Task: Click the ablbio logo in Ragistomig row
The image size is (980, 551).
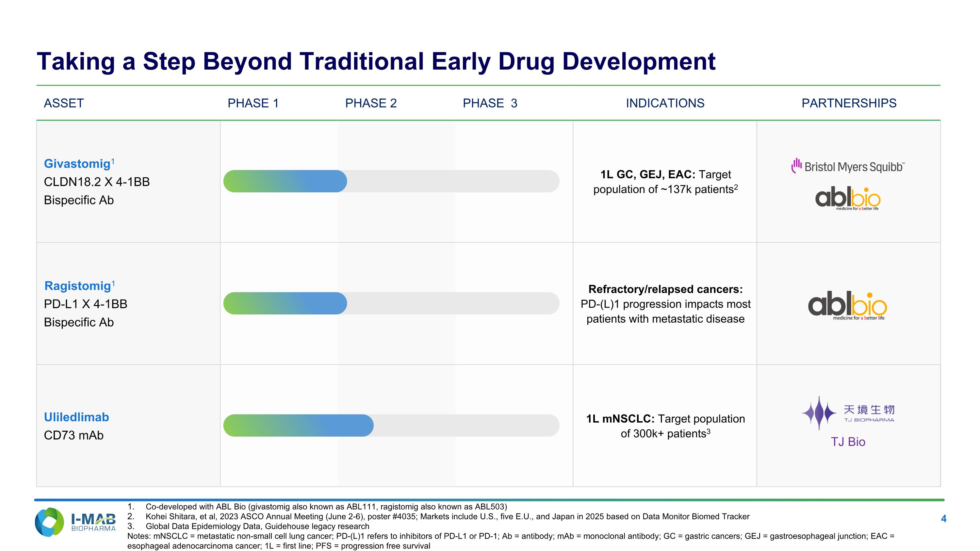Action: coord(848,305)
